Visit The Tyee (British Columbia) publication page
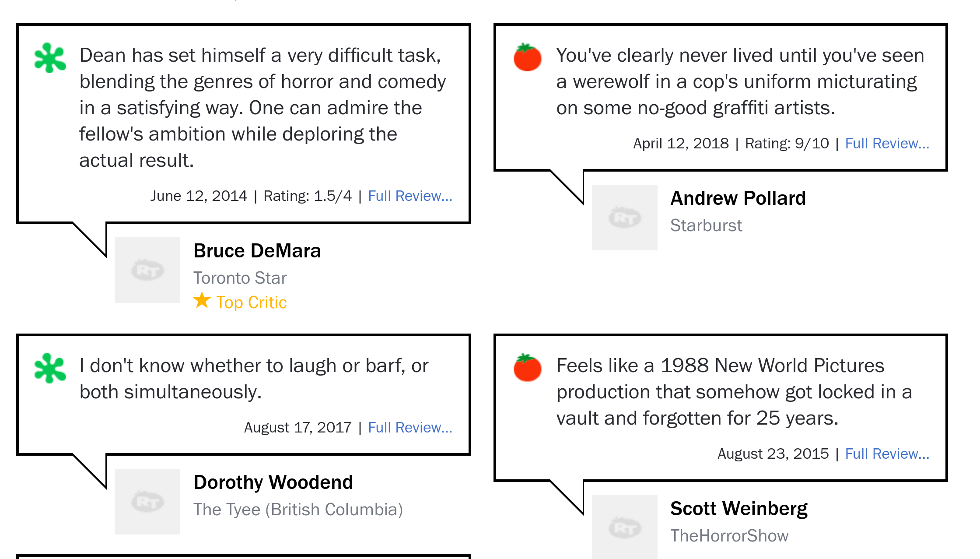The height and width of the screenshot is (559, 980). coord(298,510)
